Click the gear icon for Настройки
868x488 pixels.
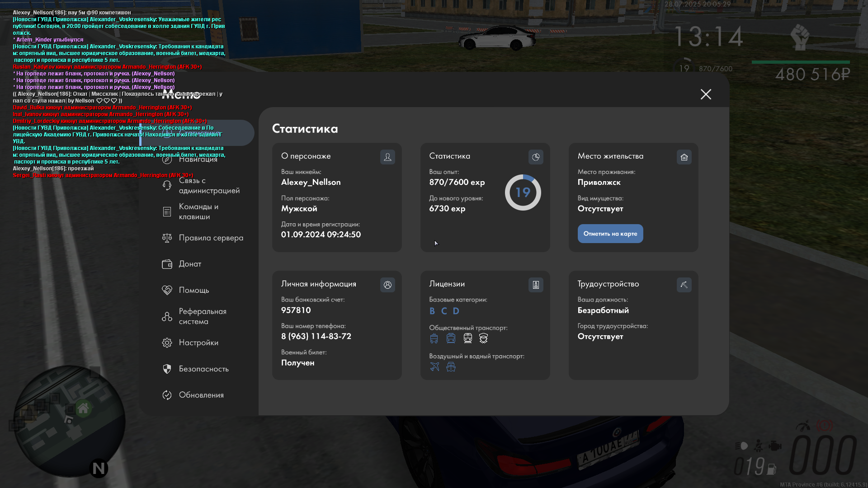point(167,343)
